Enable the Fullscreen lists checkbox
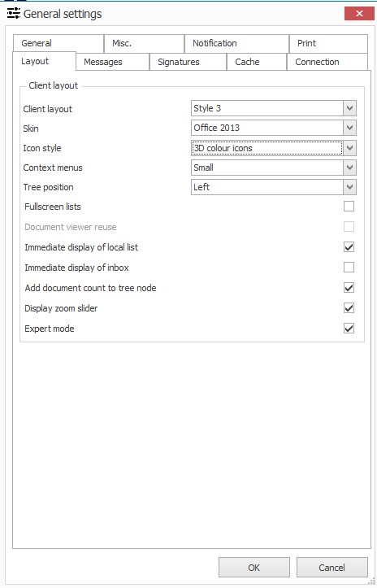 [x=349, y=207]
